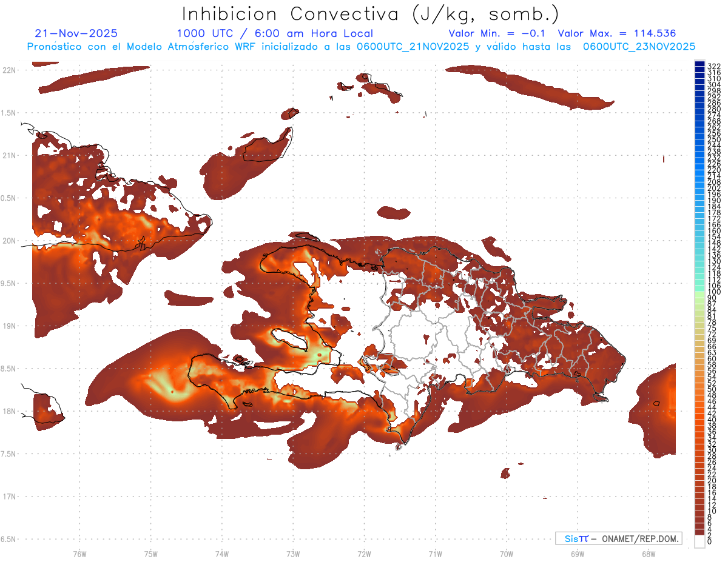Viewport: 728px width, 562px height.
Task: Click "1000 UTC / 6:00 am Hora Local"
Action: (x=274, y=34)
